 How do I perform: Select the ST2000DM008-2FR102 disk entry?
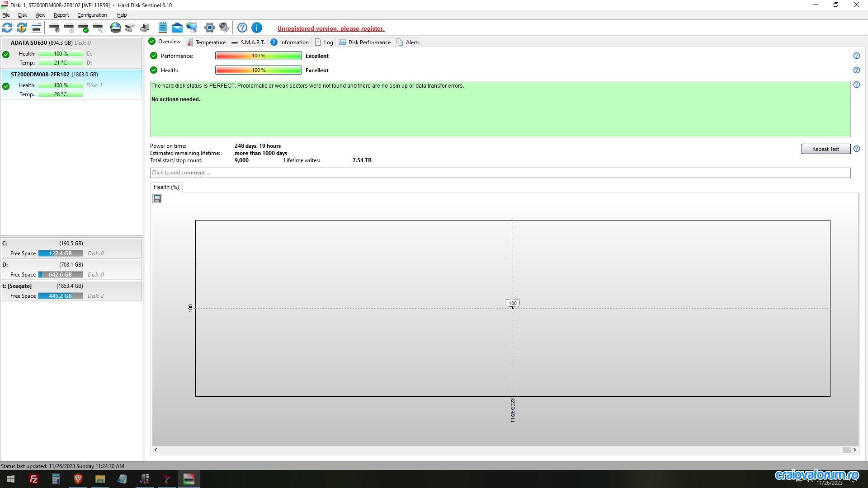coord(71,84)
